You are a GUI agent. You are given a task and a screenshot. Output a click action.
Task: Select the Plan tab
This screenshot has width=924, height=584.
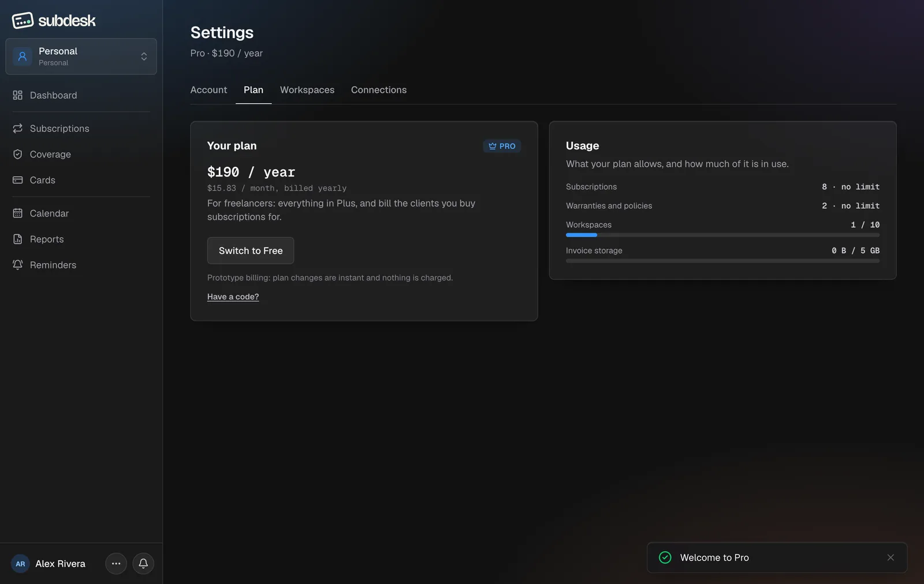(x=254, y=90)
